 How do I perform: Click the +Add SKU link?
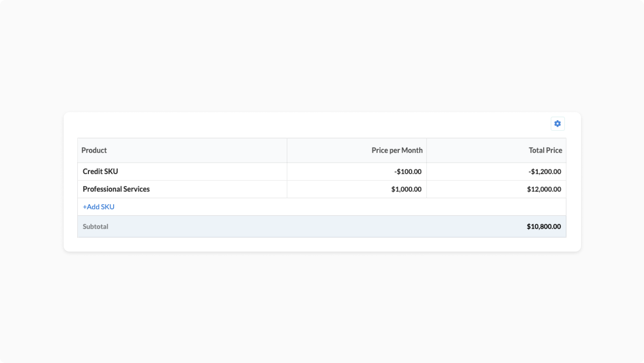[98, 207]
